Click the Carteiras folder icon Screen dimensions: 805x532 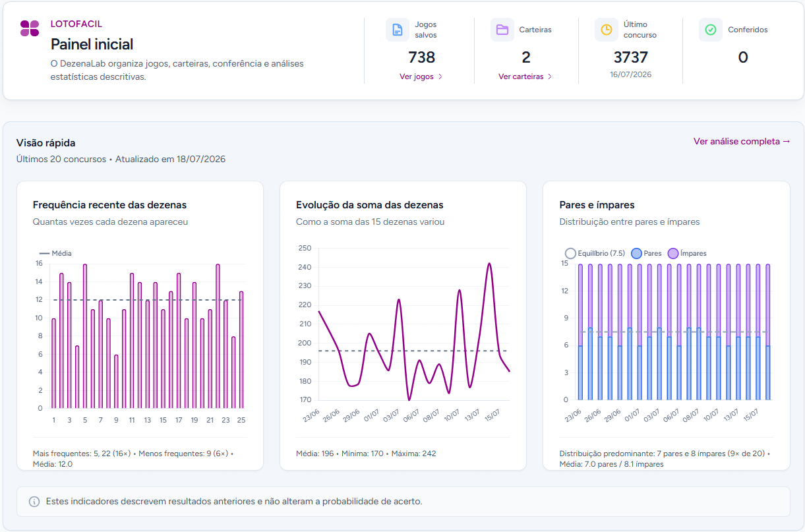click(x=502, y=30)
